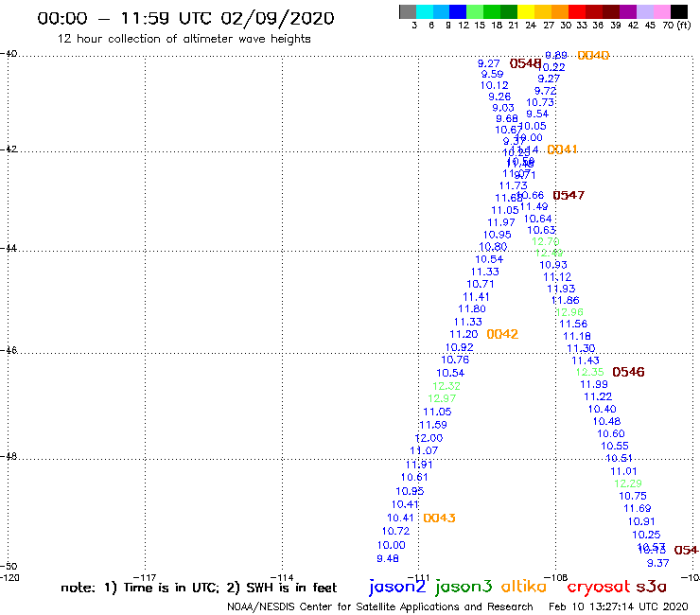Click the wave height value '9.03'

503,108
